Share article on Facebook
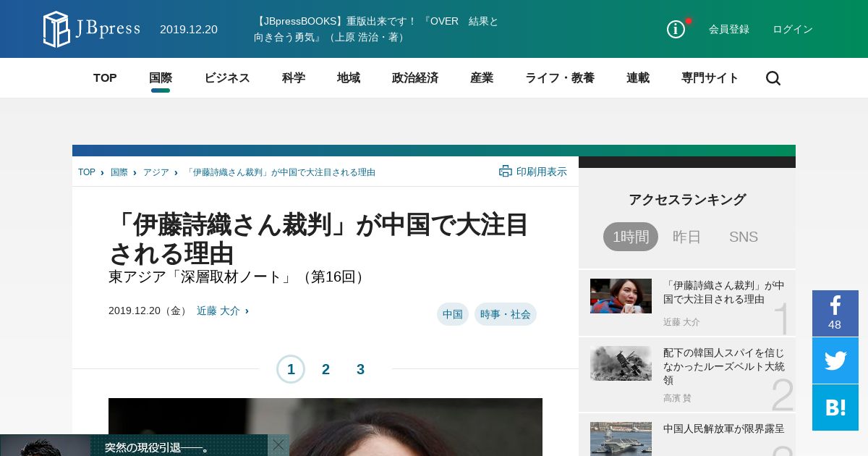Viewport: 868px width, 456px height. (x=835, y=313)
